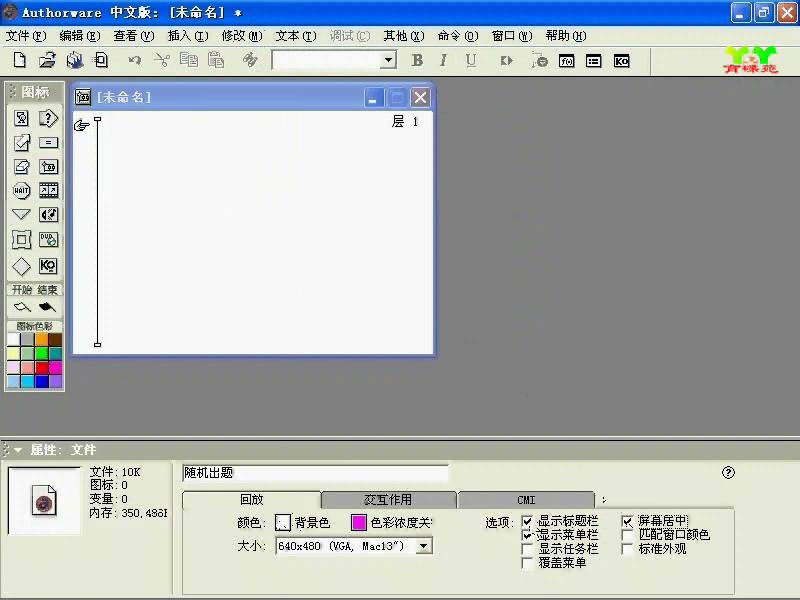
Task: Click the Save All toolbar icon
Action: pos(75,60)
